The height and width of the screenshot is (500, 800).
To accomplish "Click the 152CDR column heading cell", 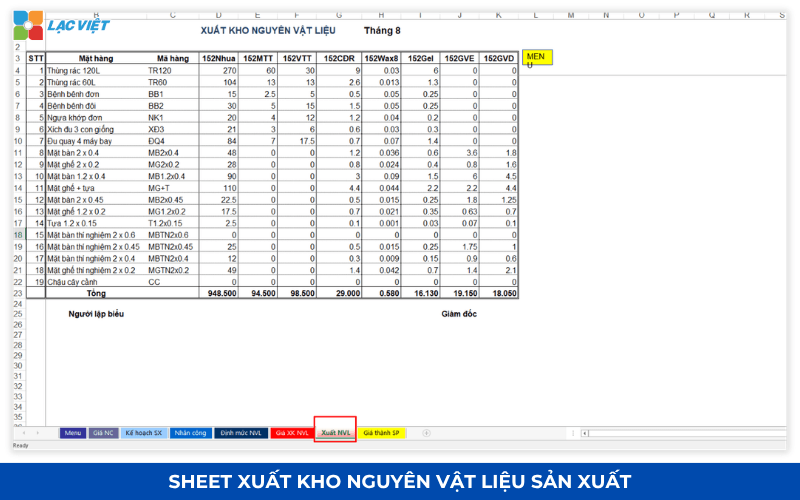I will click(x=339, y=58).
